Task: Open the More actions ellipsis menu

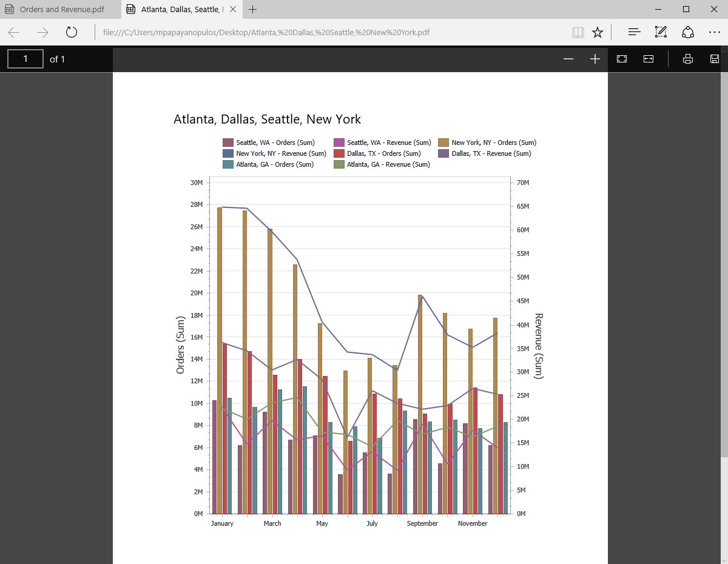Action: [x=714, y=32]
